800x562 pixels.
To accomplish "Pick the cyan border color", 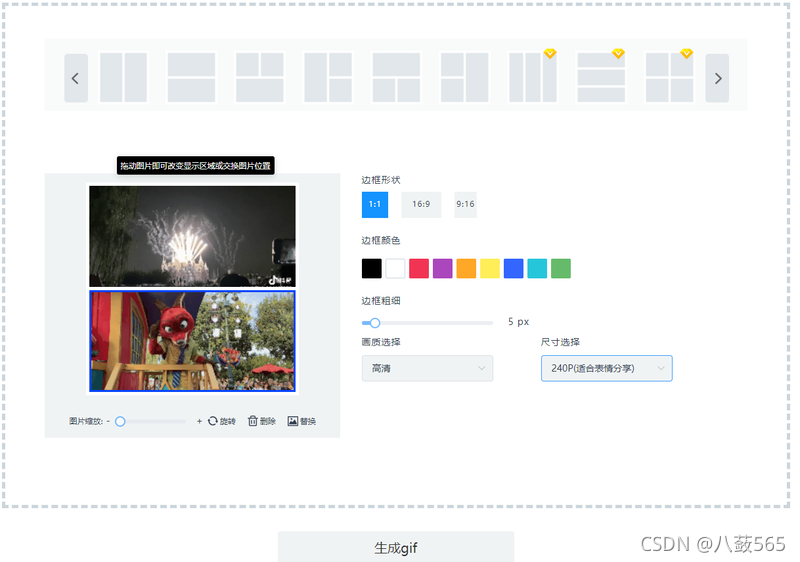I will point(537,268).
